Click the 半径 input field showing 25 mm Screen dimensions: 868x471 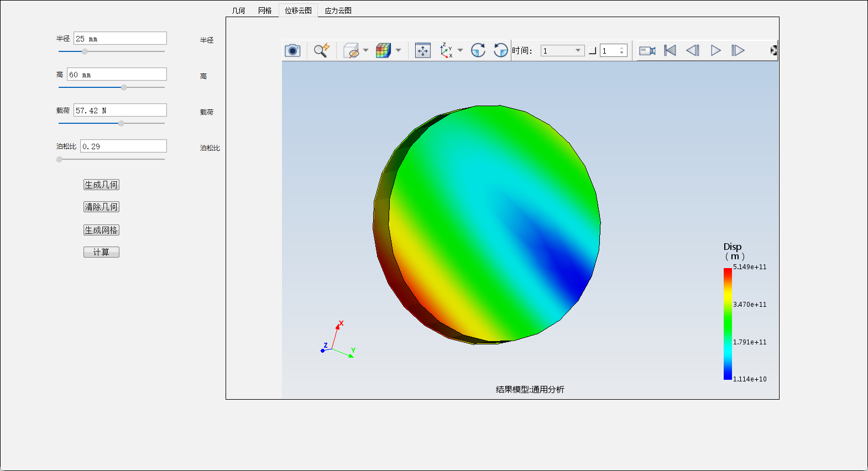(120, 38)
